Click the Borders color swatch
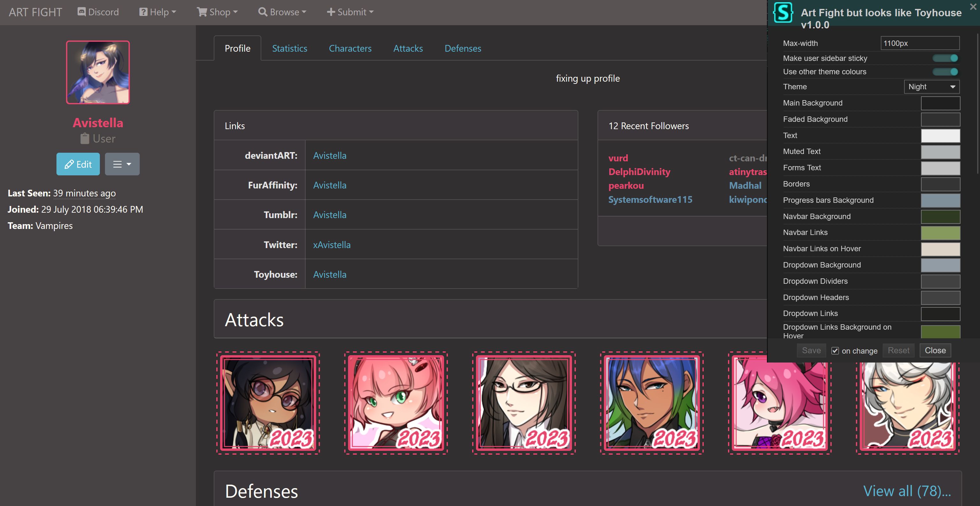Viewport: 980px width, 506px height. [940, 184]
